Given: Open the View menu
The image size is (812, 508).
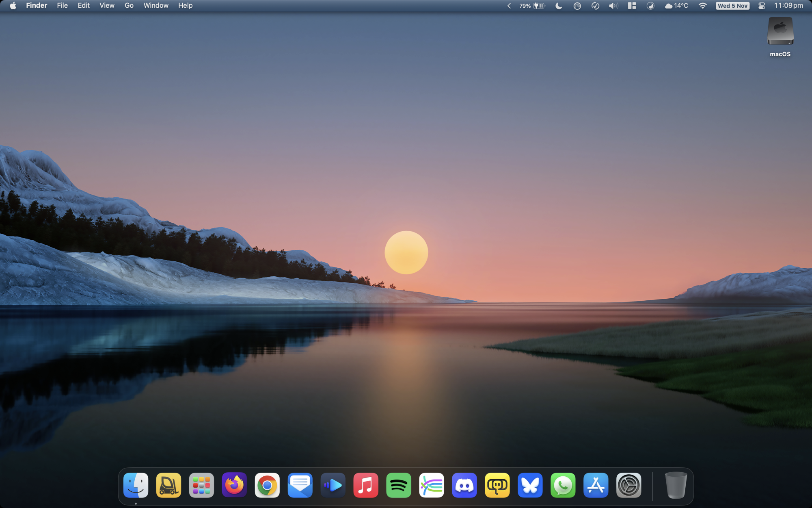Looking at the screenshot, I should [106, 5].
